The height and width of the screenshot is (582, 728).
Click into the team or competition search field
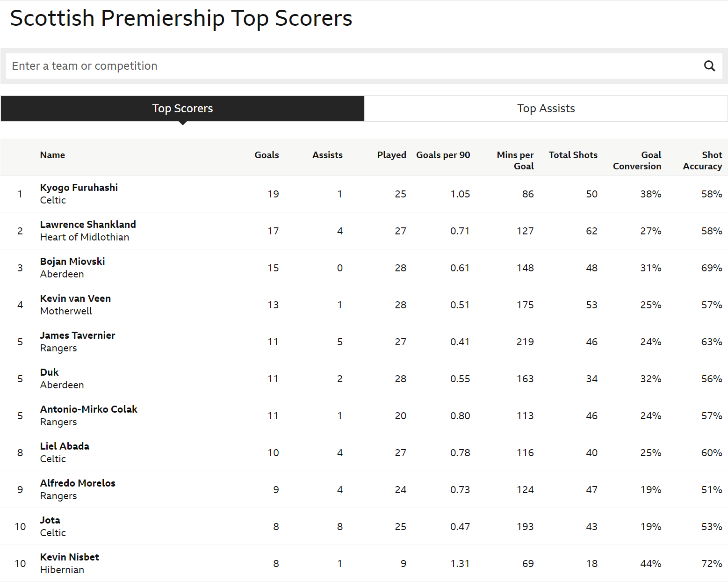coord(187,65)
